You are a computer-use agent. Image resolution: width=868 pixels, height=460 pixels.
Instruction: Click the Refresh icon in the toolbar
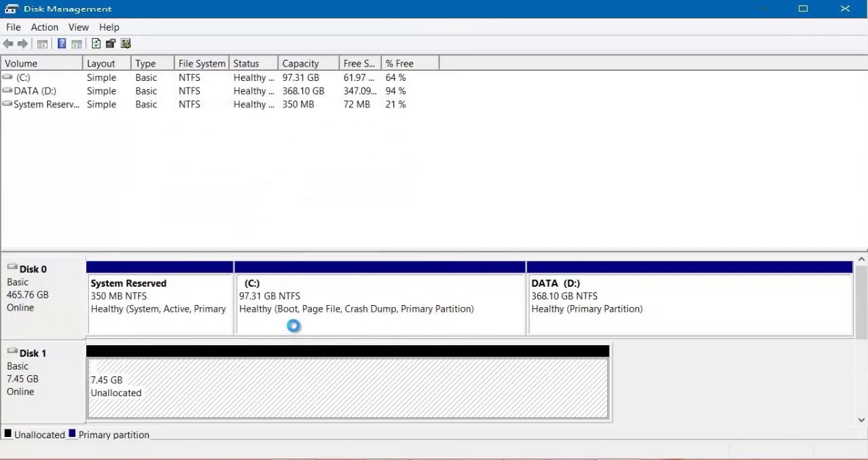(95, 43)
